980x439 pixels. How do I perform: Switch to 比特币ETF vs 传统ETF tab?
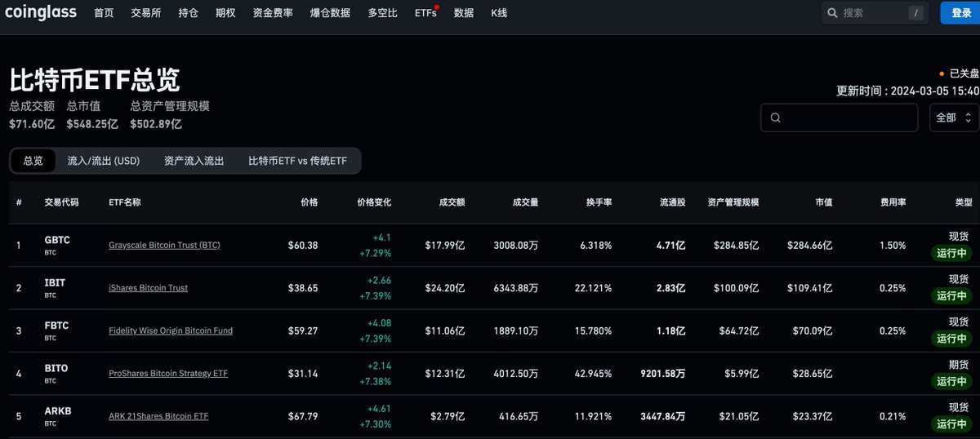pyautogui.click(x=297, y=161)
